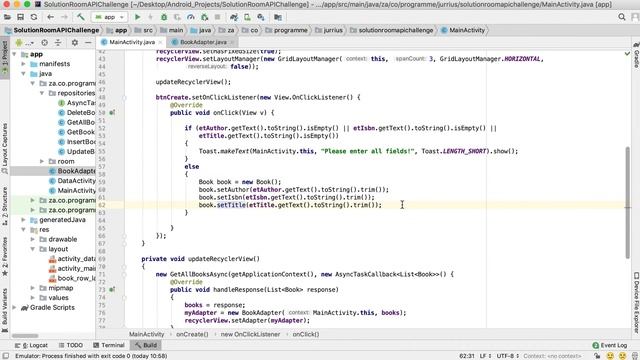Toggle the Favorites side tool window
Screen dimensions: 640x360
(4, 256)
